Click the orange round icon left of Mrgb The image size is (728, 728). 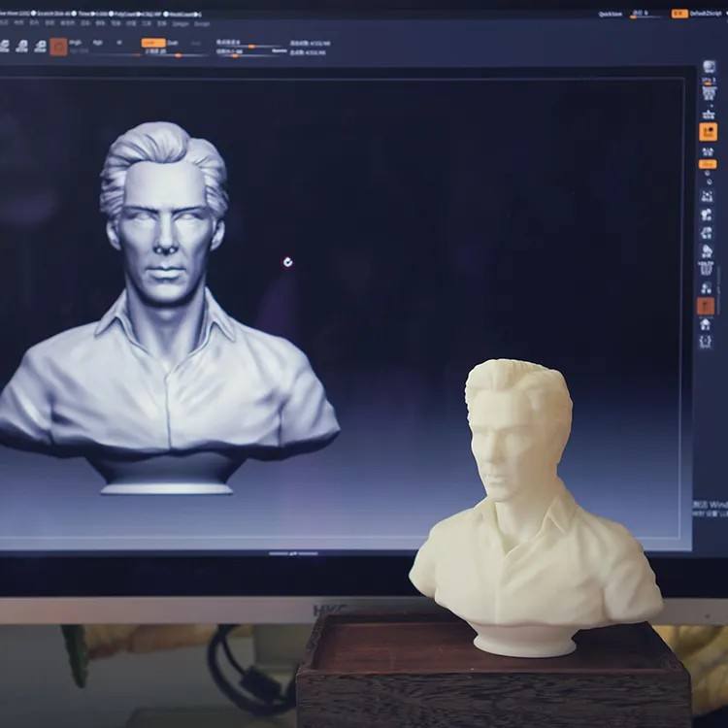tap(58, 47)
